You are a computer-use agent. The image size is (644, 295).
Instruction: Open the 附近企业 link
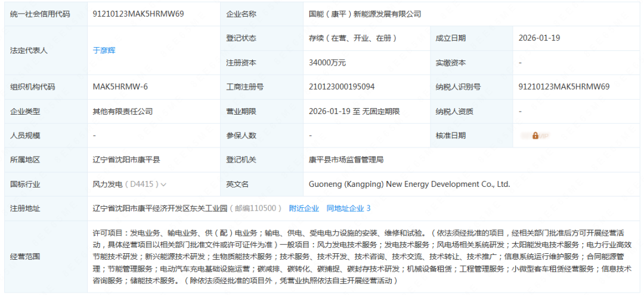coord(304,208)
